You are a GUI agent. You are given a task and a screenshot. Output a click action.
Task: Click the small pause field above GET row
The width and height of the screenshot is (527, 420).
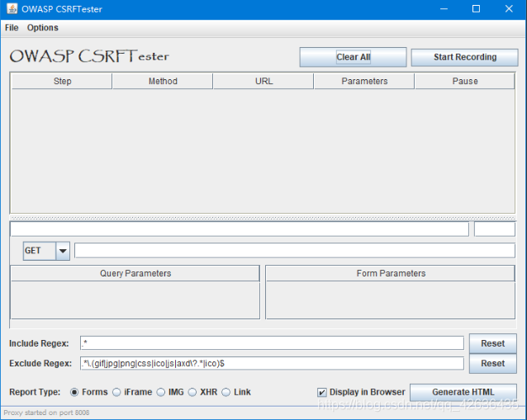point(495,229)
